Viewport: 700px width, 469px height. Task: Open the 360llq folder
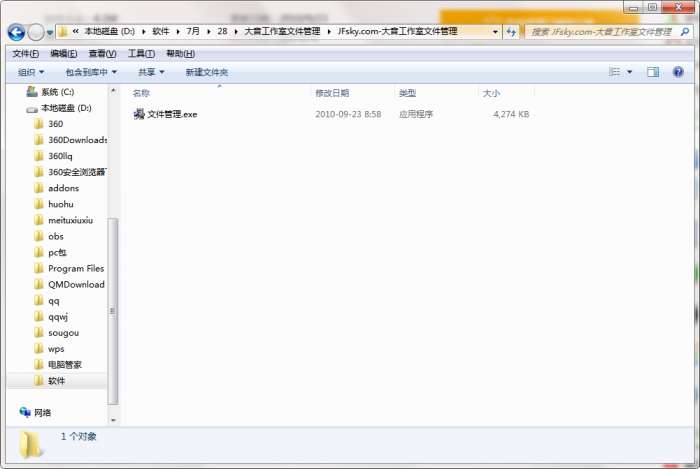click(x=60, y=156)
